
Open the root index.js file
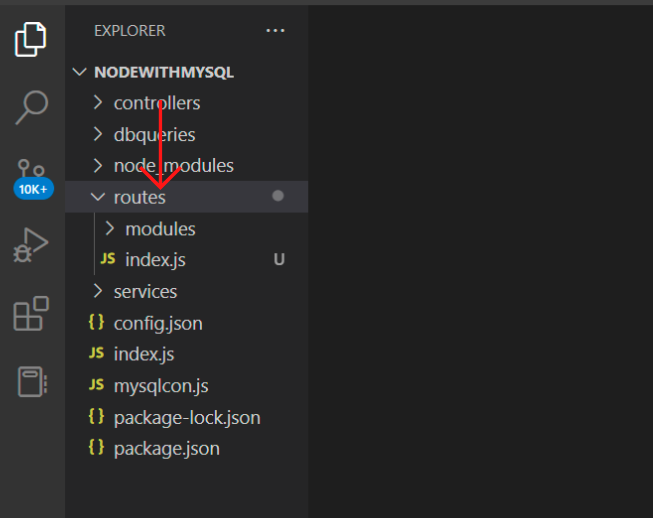point(144,354)
